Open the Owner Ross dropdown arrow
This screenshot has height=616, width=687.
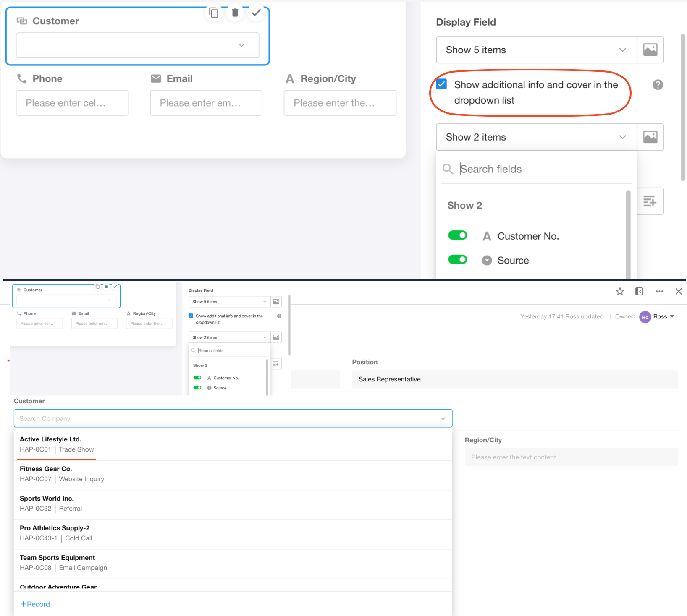pos(672,316)
